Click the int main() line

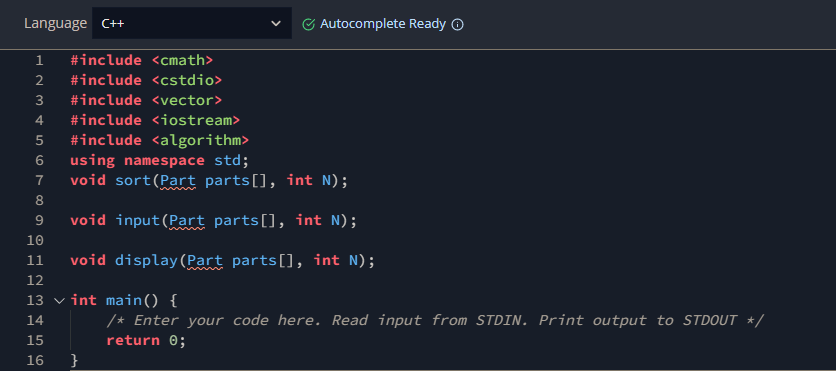[124, 301]
